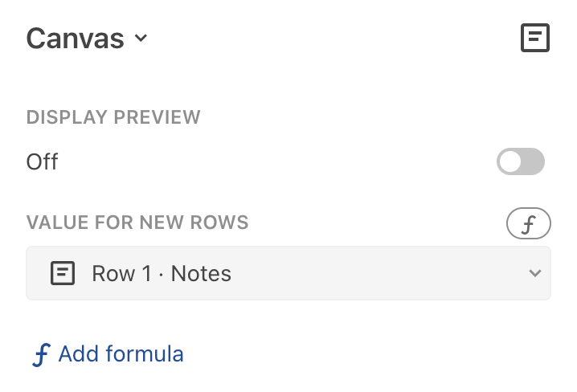Click the word Notes in the selected value
577x392 pixels.
201,274
